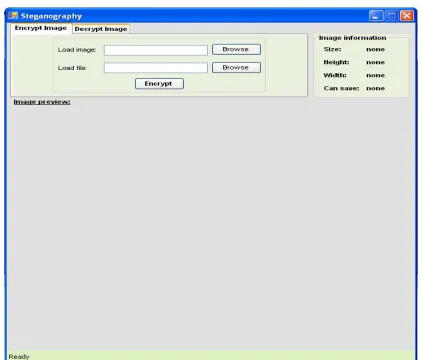
Task: Select the 'Image preview:' heading
Action: pos(42,102)
